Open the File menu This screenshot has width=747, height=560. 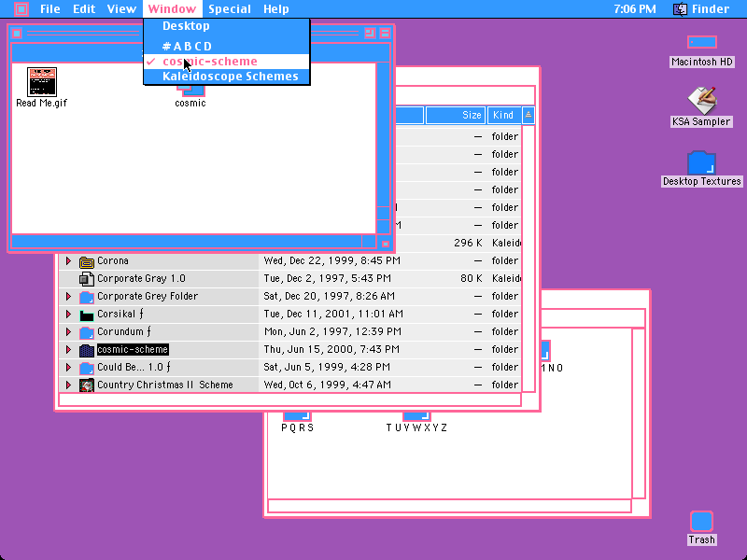click(x=50, y=8)
